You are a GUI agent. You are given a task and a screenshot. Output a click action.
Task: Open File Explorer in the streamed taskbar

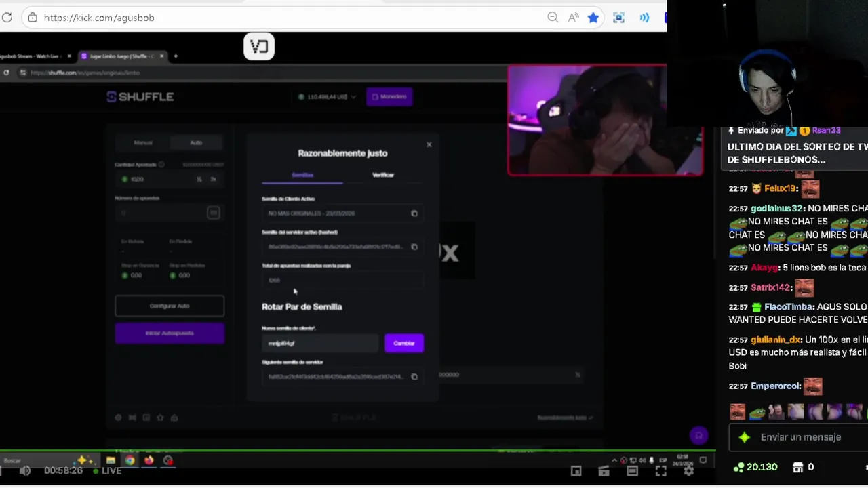(x=111, y=461)
